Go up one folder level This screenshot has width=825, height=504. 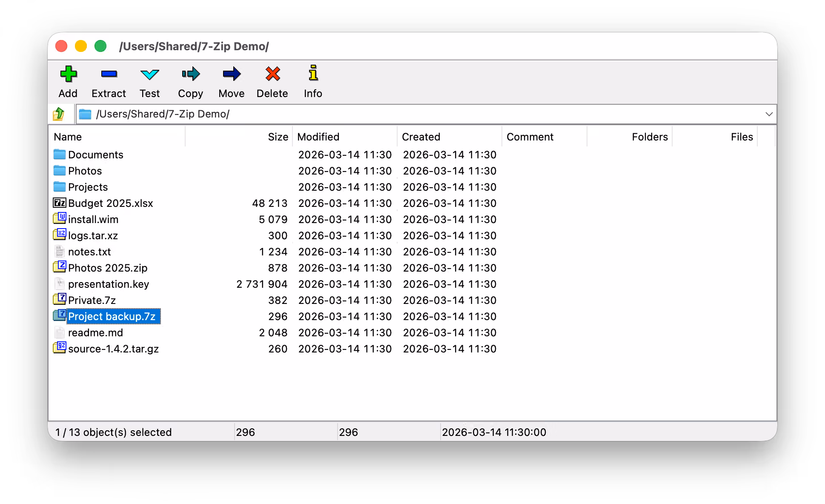(x=59, y=114)
